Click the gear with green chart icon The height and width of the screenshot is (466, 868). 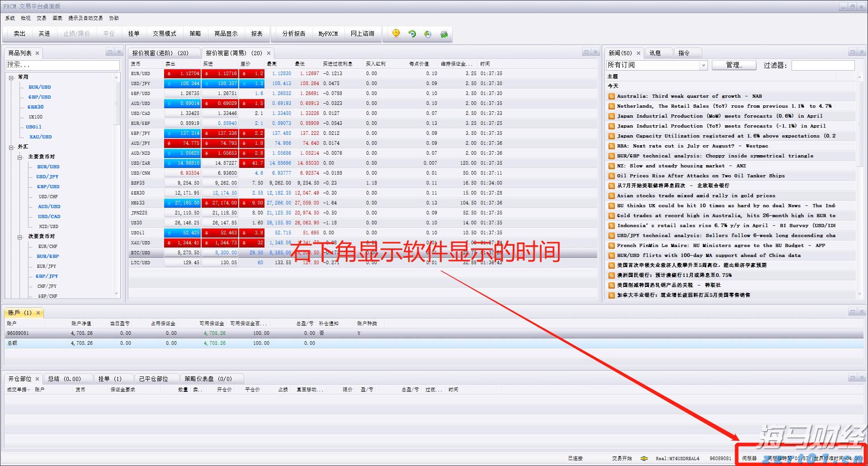[x=444, y=34]
